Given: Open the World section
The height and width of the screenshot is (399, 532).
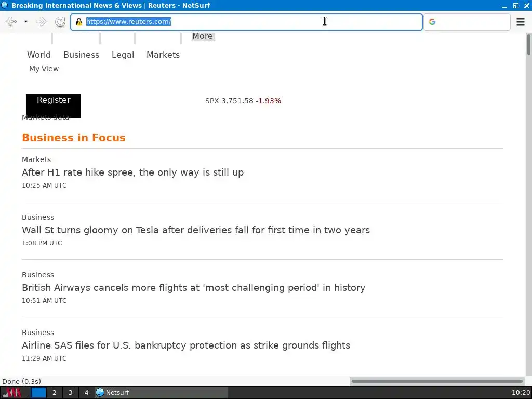Looking at the screenshot, I should coord(39,55).
